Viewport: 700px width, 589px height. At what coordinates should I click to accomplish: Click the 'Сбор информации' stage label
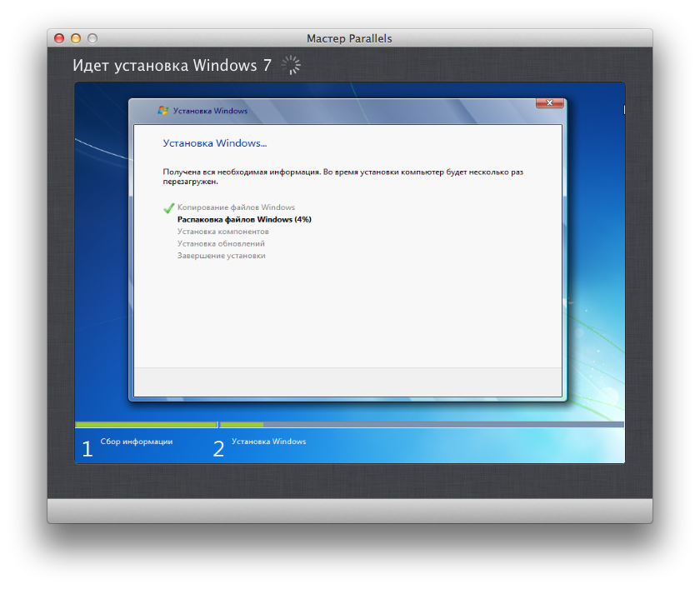pyautogui.click(x=137, y=442)
